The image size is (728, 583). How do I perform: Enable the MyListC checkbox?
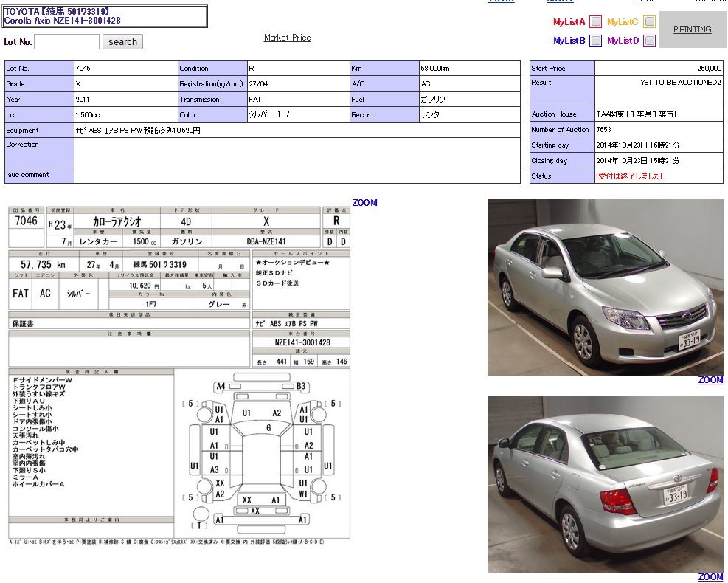(x=649, y=22)
